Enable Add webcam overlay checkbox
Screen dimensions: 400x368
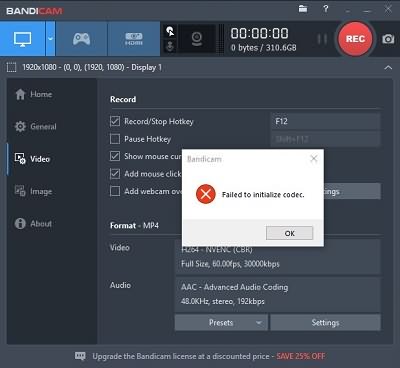[x=115, y=191]
